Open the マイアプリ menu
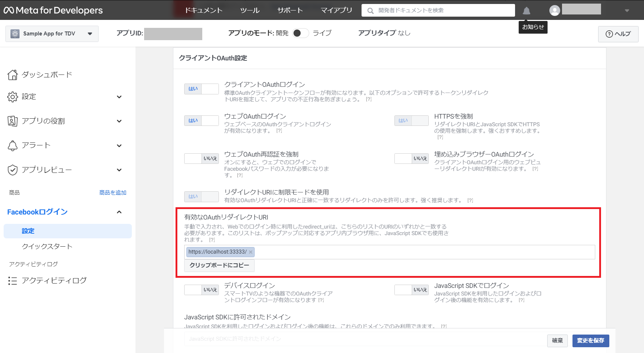644x353 pixels. click(336, 10)
